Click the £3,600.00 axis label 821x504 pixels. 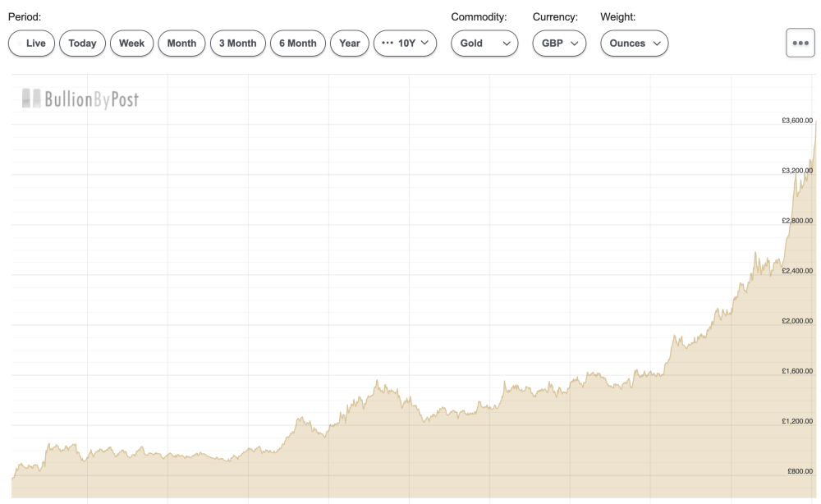[x=797, y=121]
